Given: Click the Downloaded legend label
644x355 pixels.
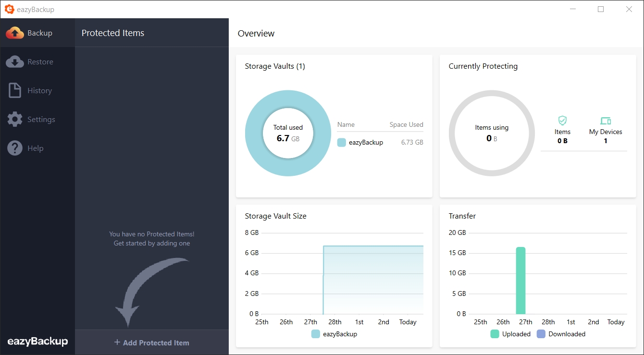Looking at the screenshot, I should point(567,334).
